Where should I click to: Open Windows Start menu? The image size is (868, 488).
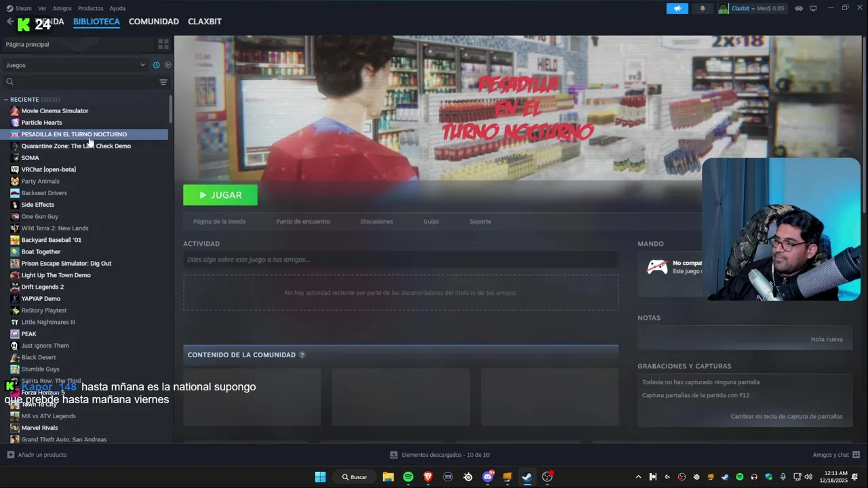320,477
